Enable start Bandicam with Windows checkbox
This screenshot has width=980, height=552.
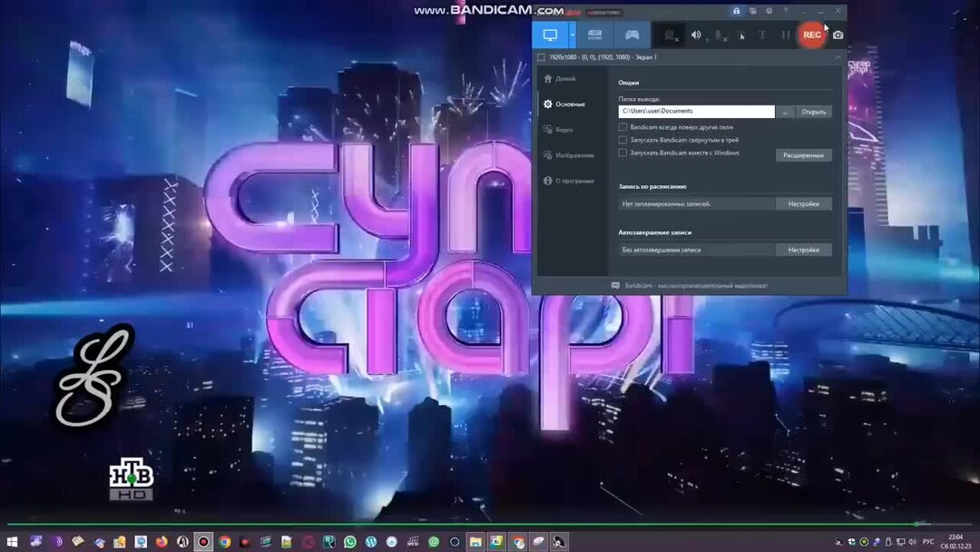[x=622, y=153]
